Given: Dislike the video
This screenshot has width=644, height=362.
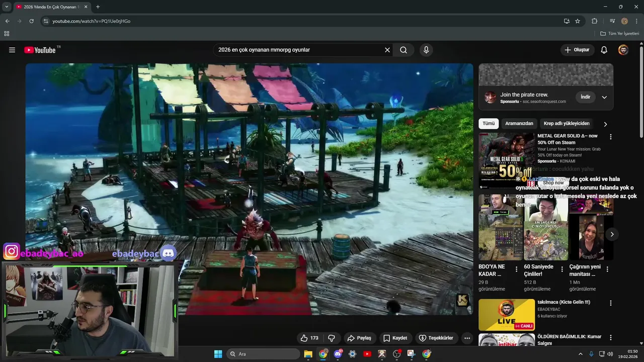Looking at the screenshot, I should pyautogui.click(x=332, y=338).
